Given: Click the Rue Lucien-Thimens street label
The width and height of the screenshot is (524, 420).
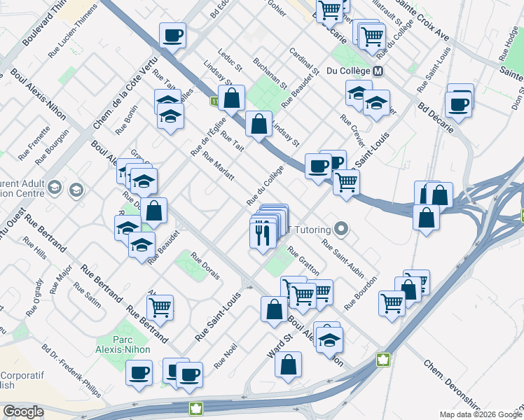Looking at the screenshot, I should click(73, 31).
